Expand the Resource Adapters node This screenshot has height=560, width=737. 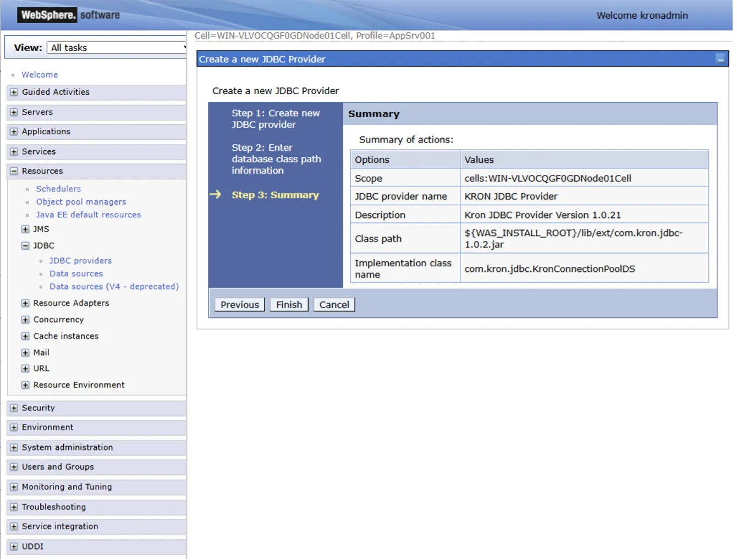tap(25, 303)
